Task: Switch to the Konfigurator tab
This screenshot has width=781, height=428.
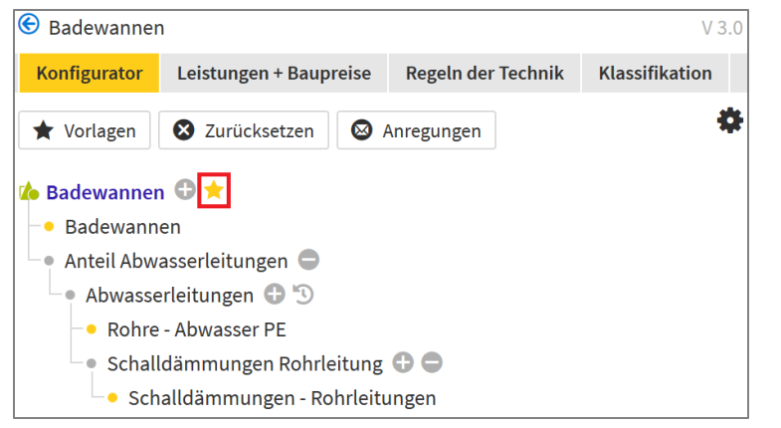Action: point(89,73)
